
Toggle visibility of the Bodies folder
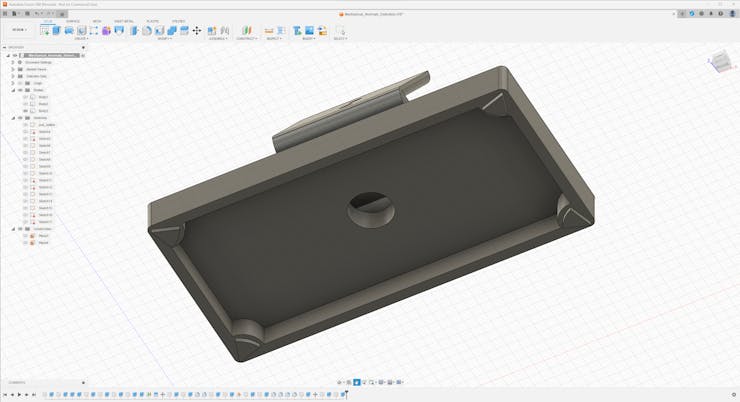coord(20,90)
